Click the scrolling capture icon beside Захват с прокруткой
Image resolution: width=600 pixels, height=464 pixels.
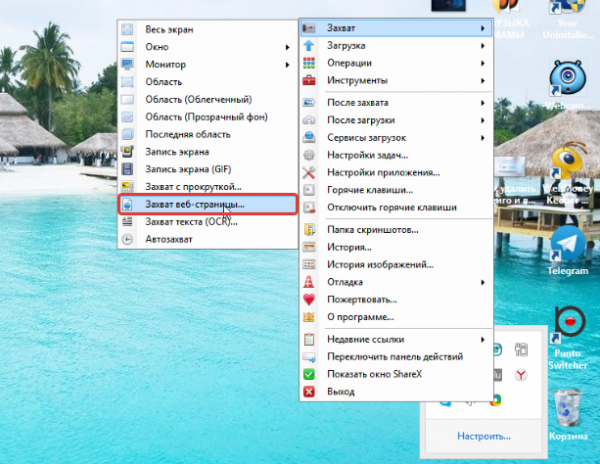click(x=127, y=187)
